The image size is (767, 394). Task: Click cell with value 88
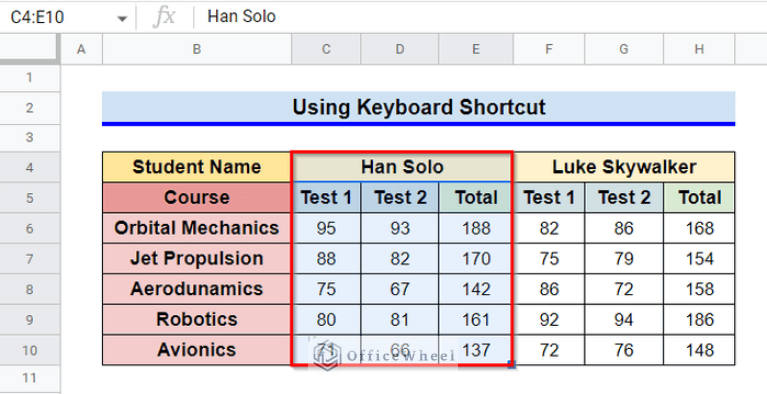[326, 258]
